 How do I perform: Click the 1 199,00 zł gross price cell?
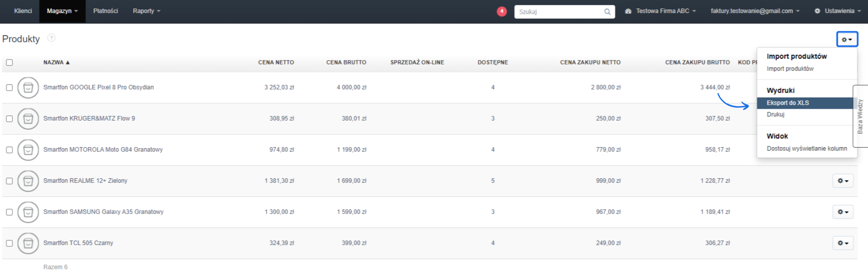point(351,149)
